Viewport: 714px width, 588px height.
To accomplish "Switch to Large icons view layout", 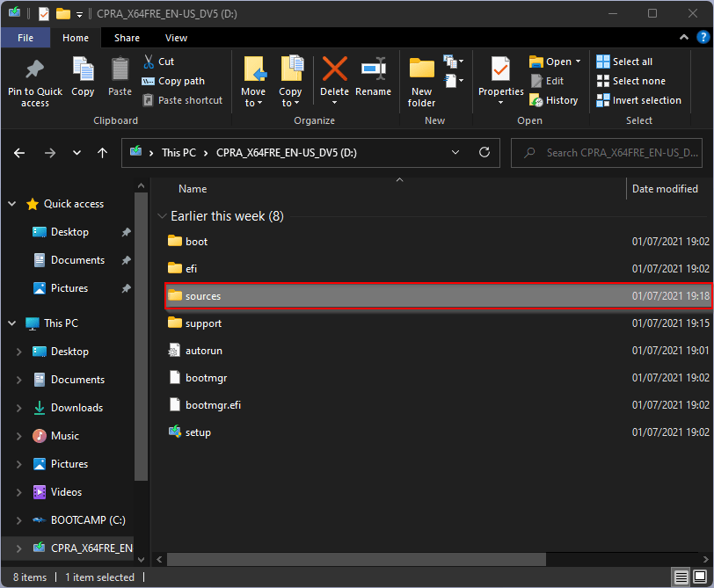I will (699, 577).
